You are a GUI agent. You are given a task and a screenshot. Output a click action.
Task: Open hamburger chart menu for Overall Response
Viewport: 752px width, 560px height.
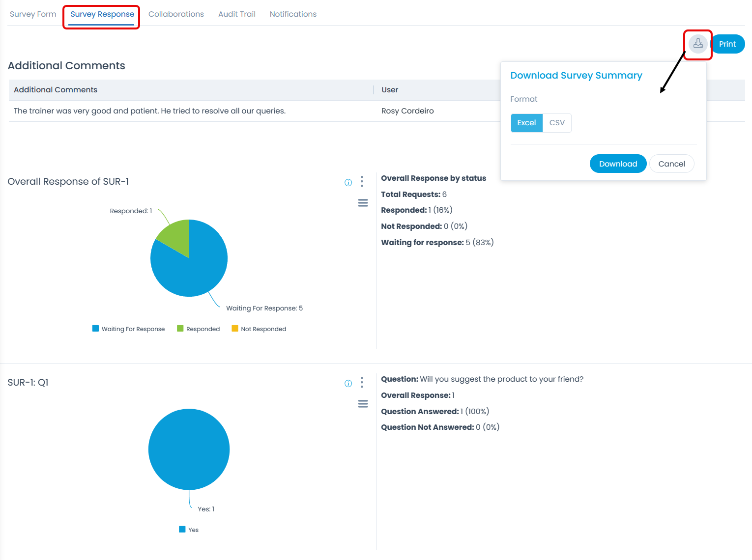(363, 203)
